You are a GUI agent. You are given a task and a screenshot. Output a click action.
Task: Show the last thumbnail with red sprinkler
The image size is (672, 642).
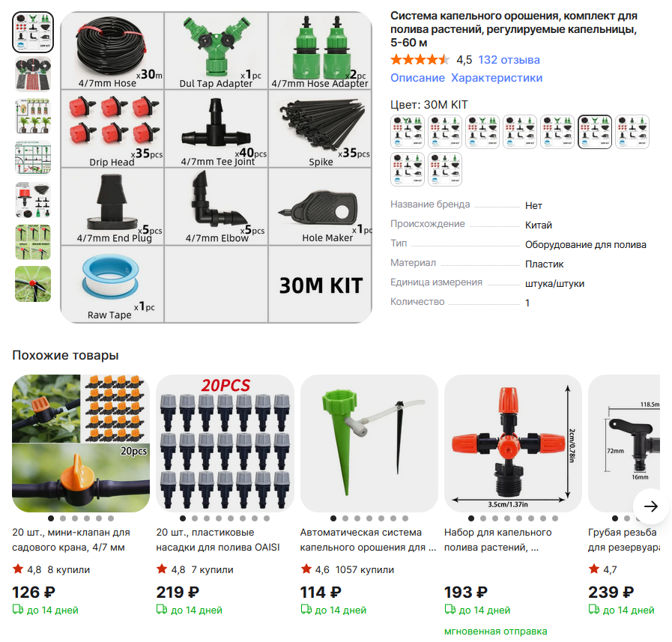coord(33,284)
